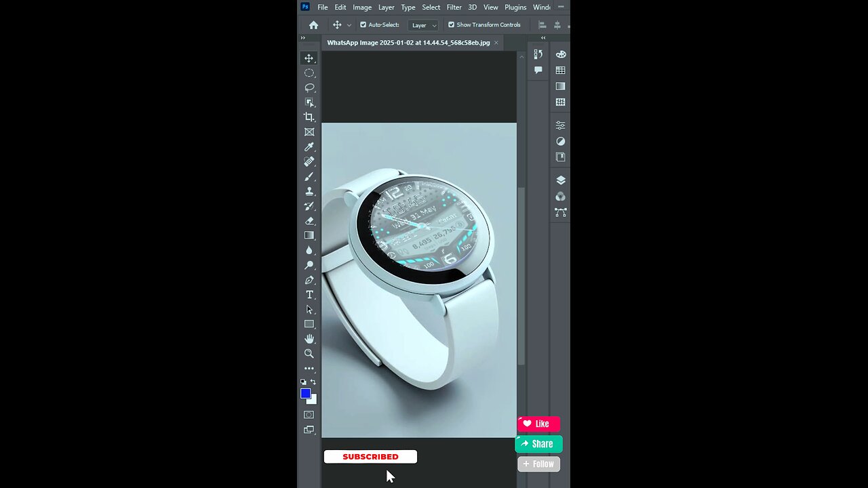The image size is (868, 488).
Task: Select the Move tool in the toolbar
Action: [x=309, y=58]
